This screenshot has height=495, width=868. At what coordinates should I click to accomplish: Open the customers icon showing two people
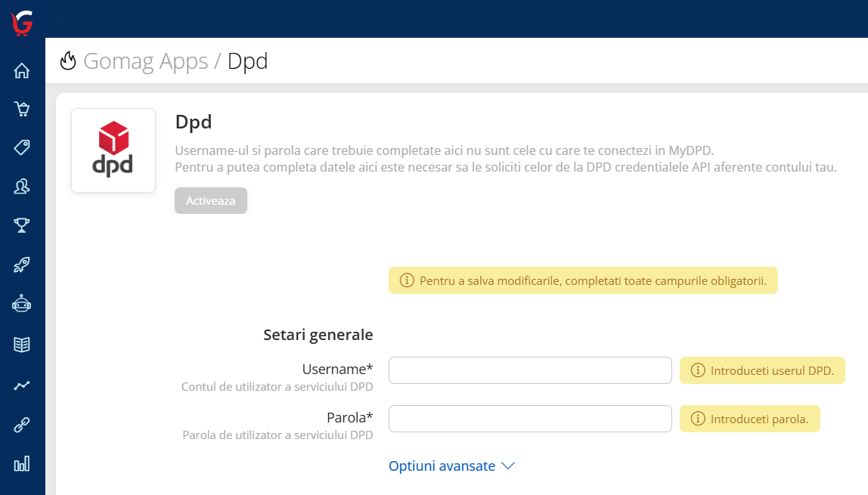[21, 186]
